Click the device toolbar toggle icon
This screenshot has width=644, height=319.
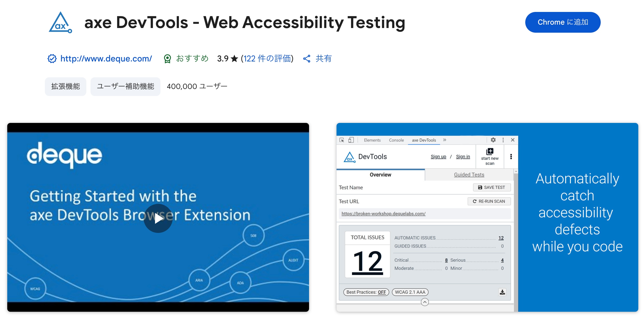pyautogui.click(x=351, y=140)
